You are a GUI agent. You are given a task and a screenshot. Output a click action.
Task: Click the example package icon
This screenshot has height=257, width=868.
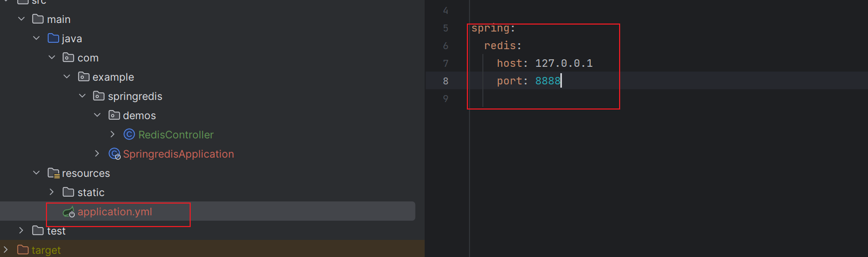click(83, 76)
